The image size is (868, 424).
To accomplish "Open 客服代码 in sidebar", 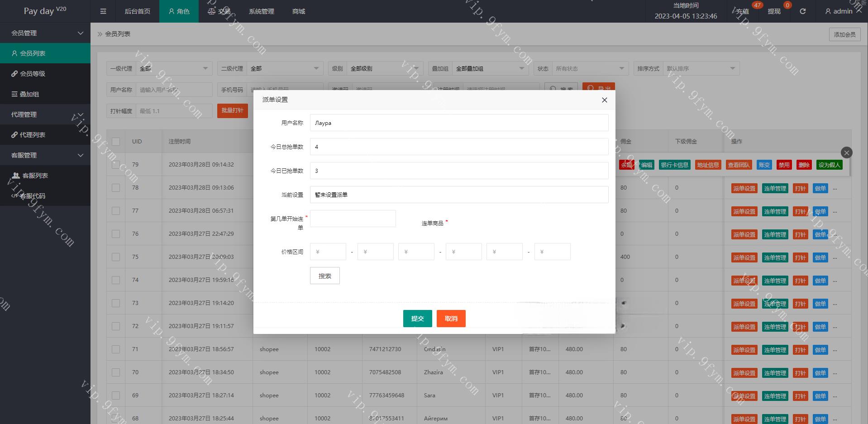I will (32, 196).
